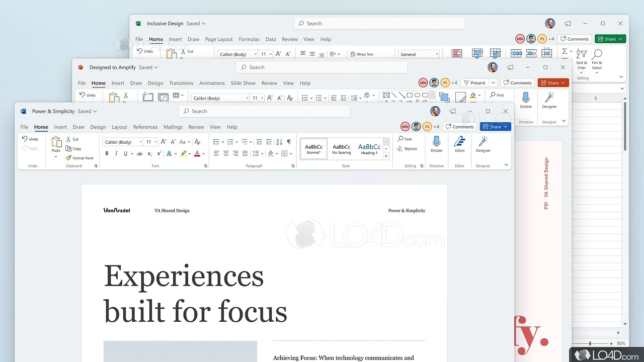Switch to the Transitions tab in PowerPoint
The height and width of the screenshot is (362, 644).
point(181,83)
